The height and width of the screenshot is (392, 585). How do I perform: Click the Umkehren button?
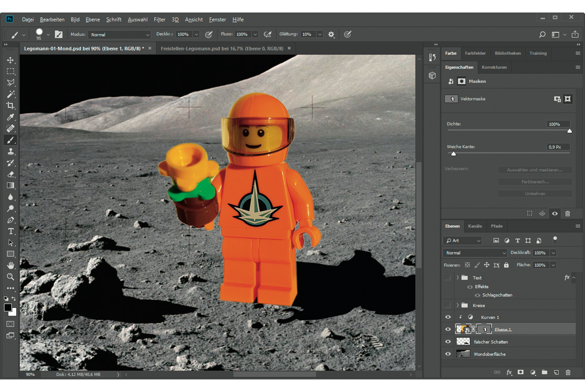(x=535, y=193)
